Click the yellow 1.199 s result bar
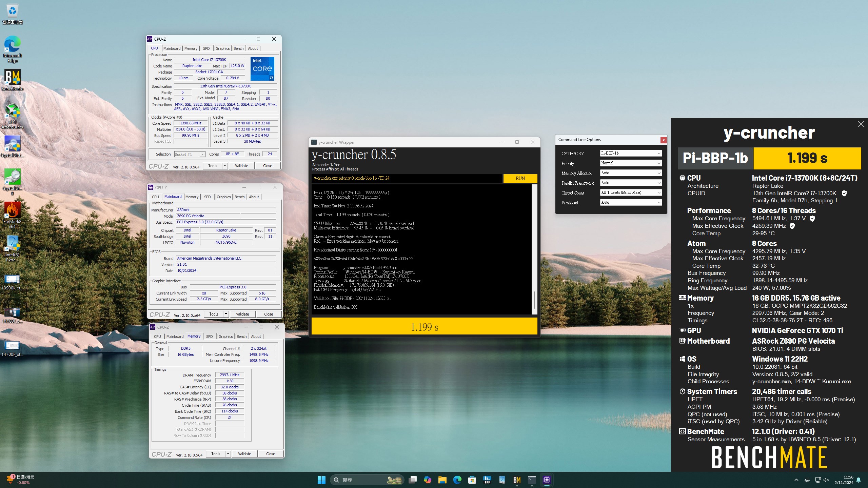Image resolution: width=868 pixels, height=488 pixels. coord(424,327)
